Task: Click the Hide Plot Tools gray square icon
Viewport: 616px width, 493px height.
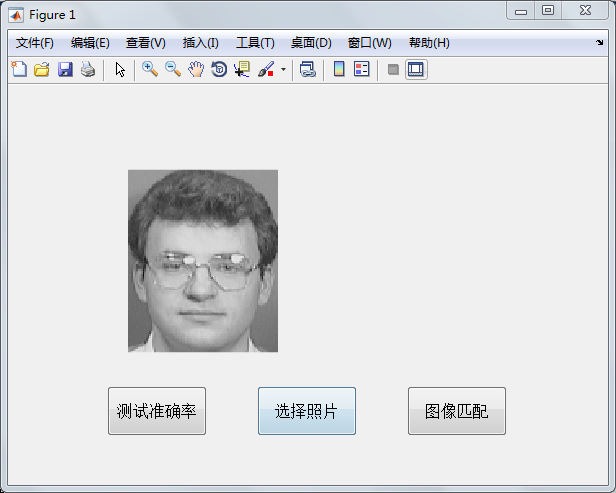Action: (x=393, y=70)
